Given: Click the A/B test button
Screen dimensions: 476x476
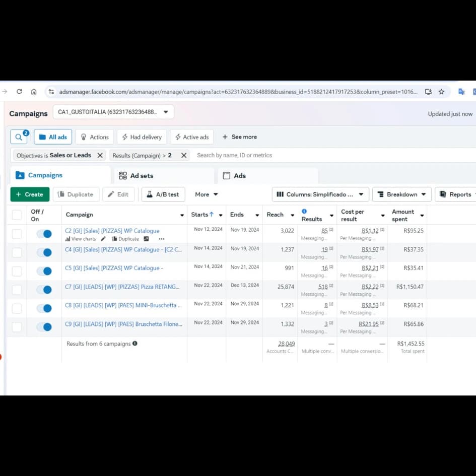Looking at the screenshot, I should pyautogui.click(x=163, y=194).
